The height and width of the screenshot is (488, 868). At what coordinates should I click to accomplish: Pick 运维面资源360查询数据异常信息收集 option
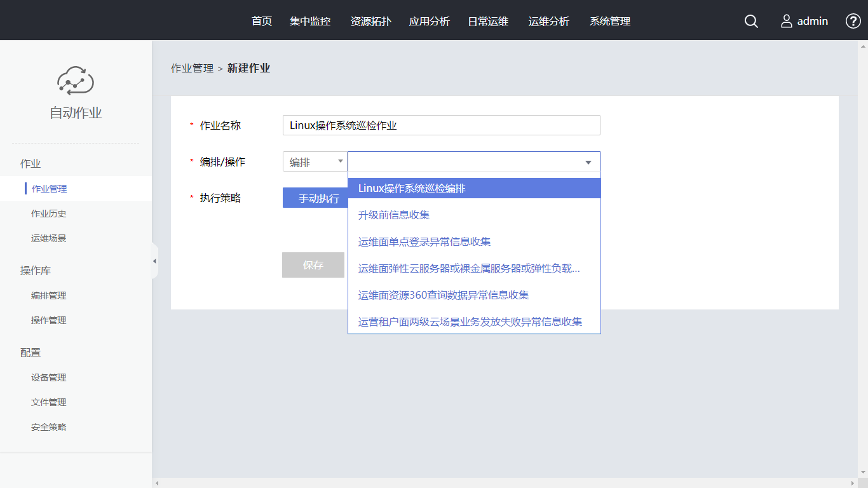coord(444,295)
